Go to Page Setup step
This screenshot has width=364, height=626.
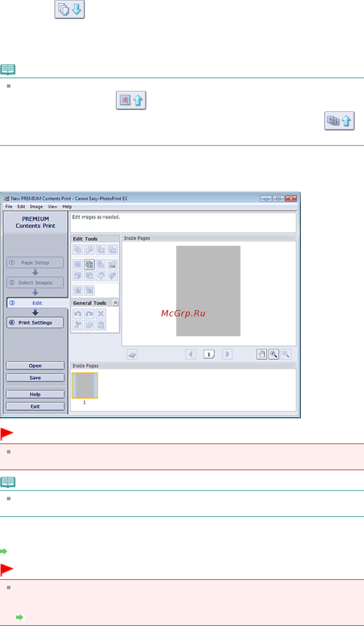pyautogui.click(x=35, y=263)
